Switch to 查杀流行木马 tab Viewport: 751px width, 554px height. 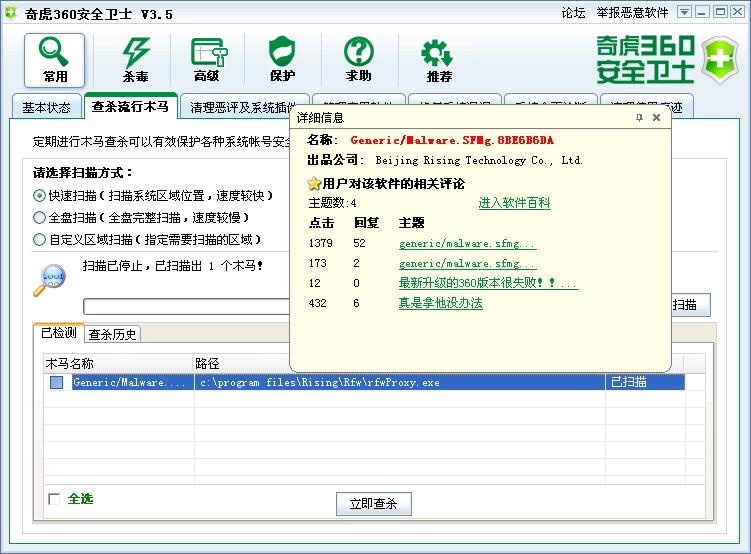coord(130,106)
